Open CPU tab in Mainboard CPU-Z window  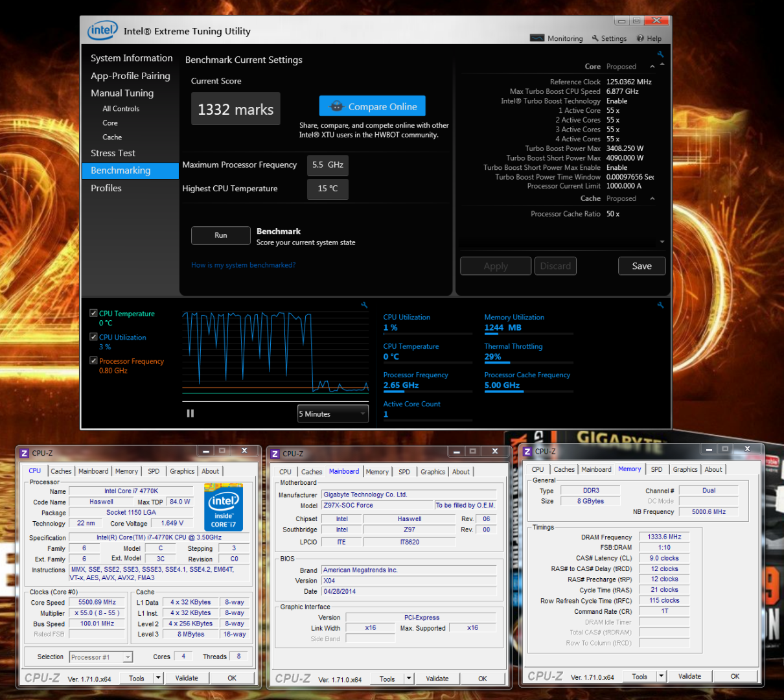coord(285,472)
